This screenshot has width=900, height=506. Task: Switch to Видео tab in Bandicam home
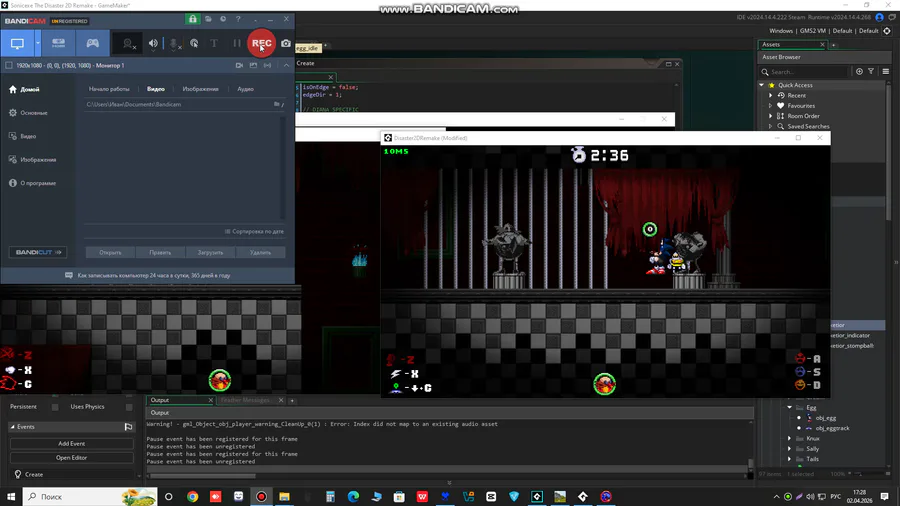tap(156, 89)
